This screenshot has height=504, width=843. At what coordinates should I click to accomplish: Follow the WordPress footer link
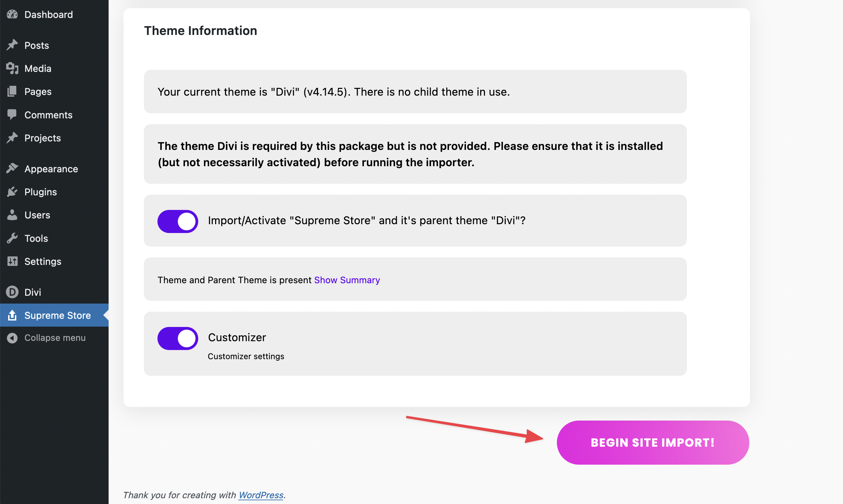click(x=261, y=495)
